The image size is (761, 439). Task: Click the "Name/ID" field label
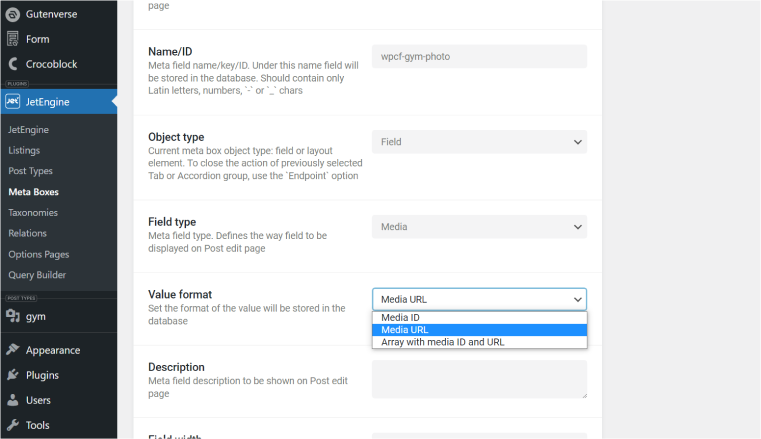[x=170, y=51]
